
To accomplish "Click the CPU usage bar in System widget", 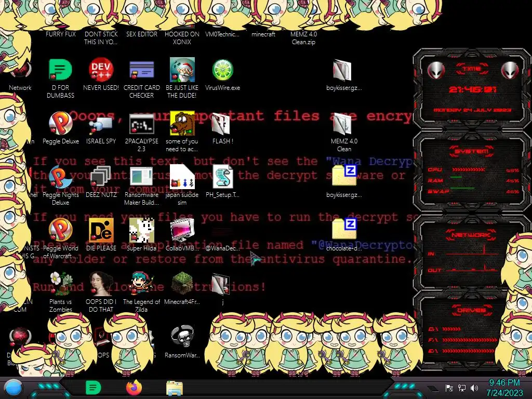I will [x=468, y=169].
